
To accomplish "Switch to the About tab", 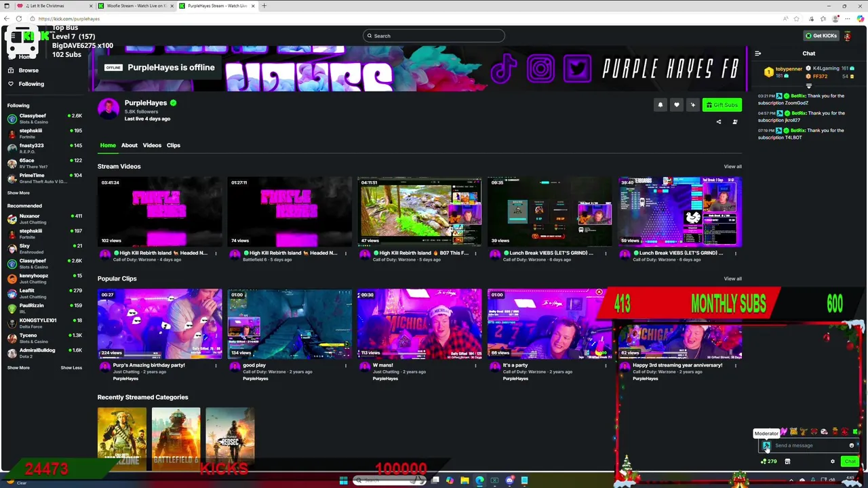I will point(129,145).
